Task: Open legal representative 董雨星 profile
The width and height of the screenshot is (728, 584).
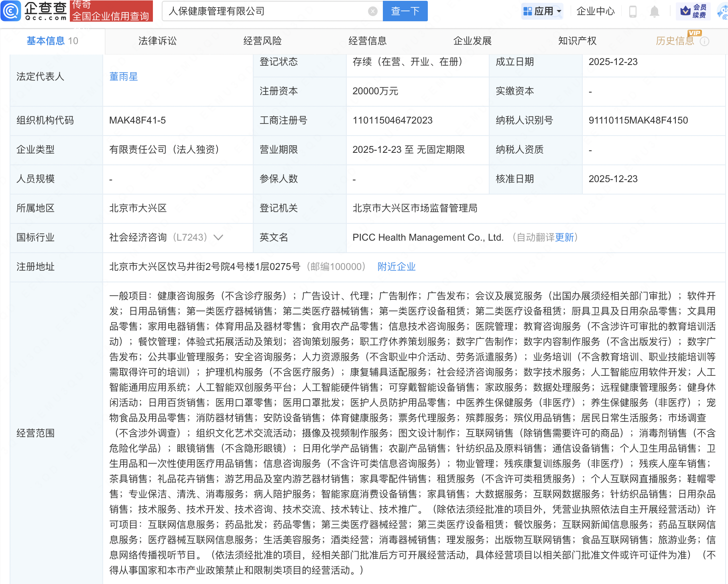Action: [x=123, y=76]
